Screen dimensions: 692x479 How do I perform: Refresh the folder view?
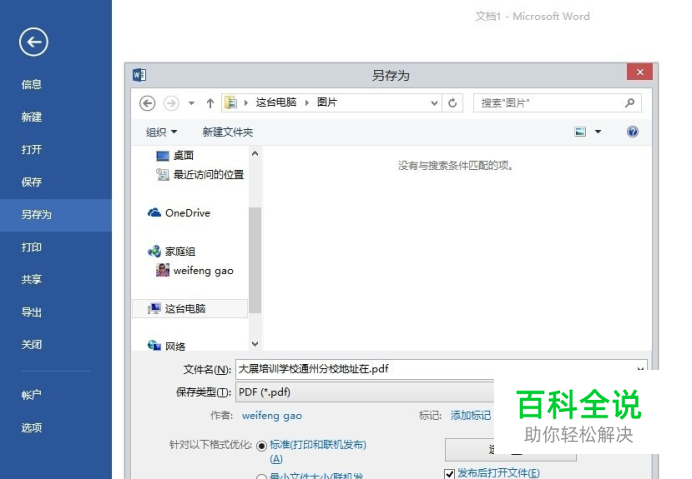click(x=452, y=103)
